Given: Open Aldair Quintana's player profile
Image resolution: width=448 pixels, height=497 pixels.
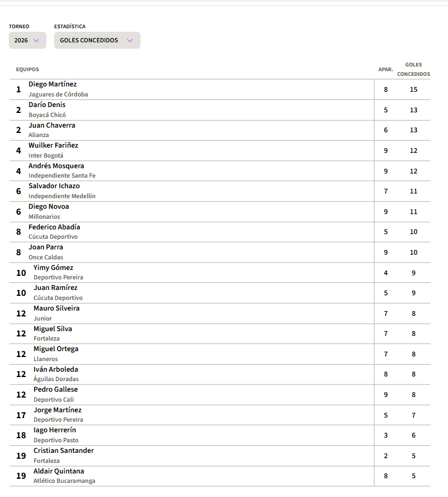Looking at the screenshot, I should click(x=58, y=471).
